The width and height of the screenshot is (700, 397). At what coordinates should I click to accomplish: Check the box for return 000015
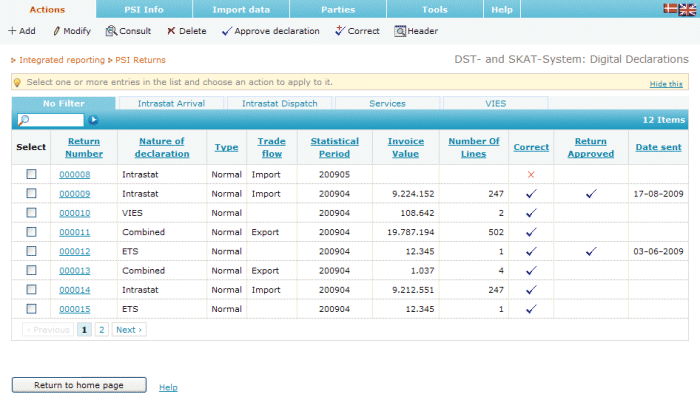pos(31,309)
